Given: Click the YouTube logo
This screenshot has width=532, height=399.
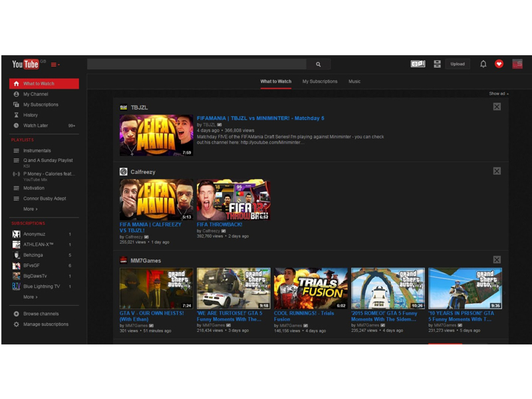Looking at the screenshot, I should tap(26, 65).
